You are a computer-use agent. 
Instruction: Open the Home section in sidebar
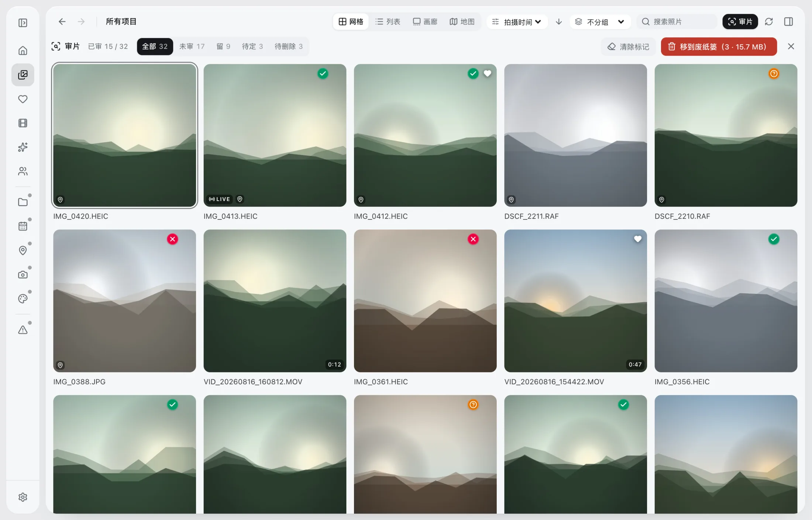(x=23, y=51)
